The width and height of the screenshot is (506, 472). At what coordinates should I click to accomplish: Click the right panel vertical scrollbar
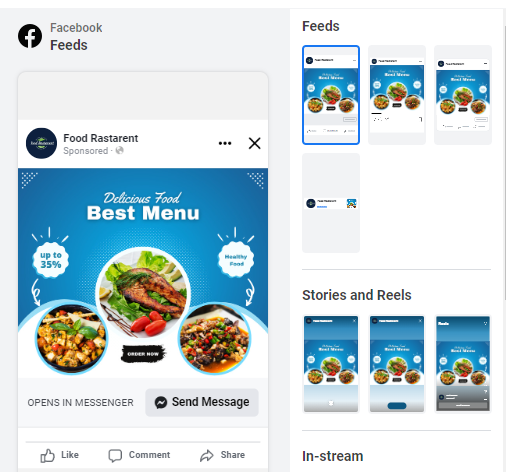coord(505,163)
